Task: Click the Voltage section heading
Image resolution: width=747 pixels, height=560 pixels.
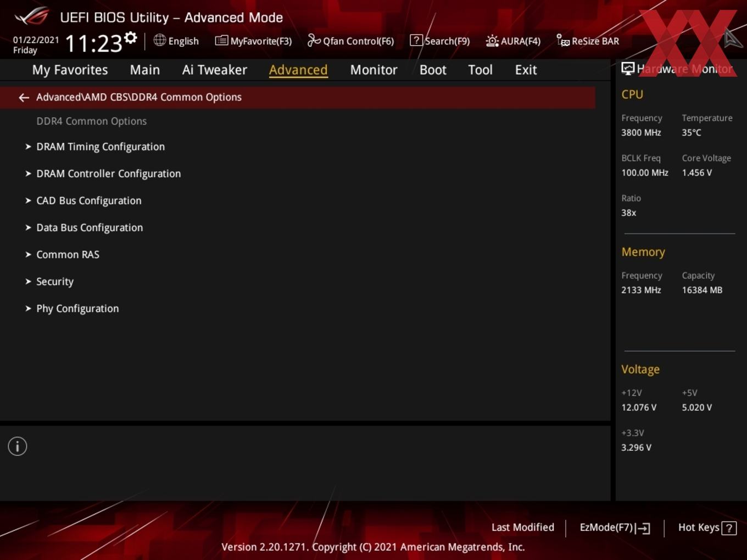Action: pos(640,369)
